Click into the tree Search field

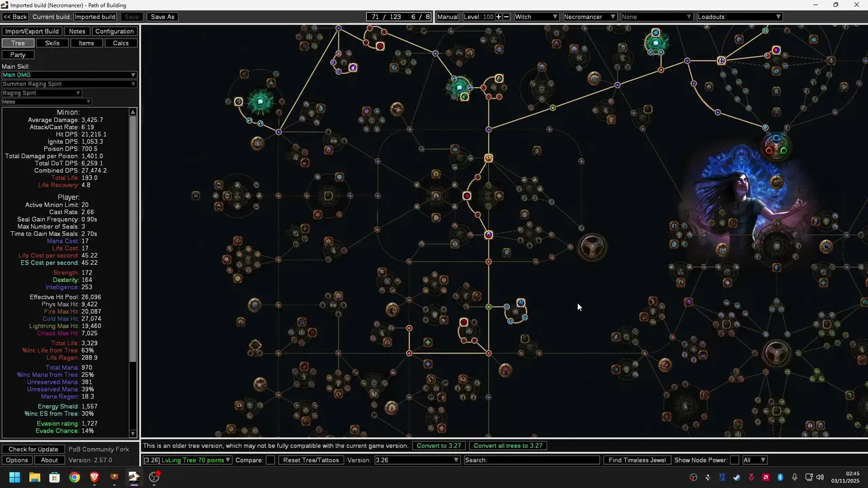pyautogui.click(x=532, y=460)
